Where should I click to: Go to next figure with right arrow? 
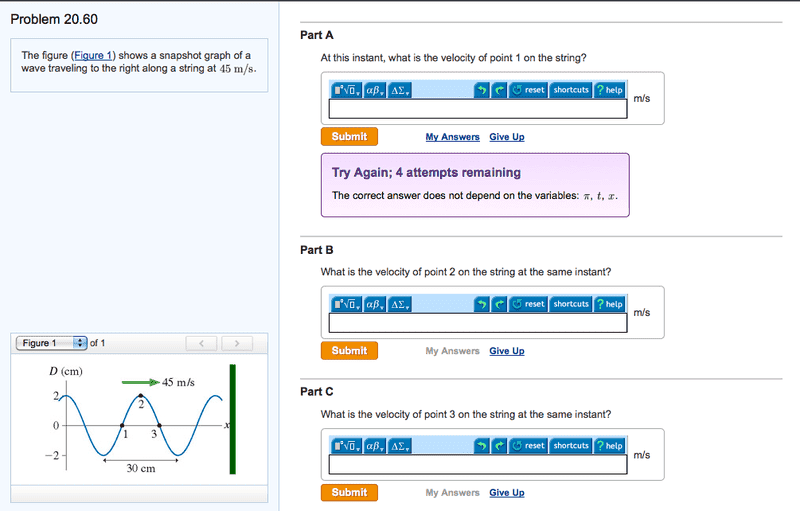pyautogui.click(x=236, y=343)
